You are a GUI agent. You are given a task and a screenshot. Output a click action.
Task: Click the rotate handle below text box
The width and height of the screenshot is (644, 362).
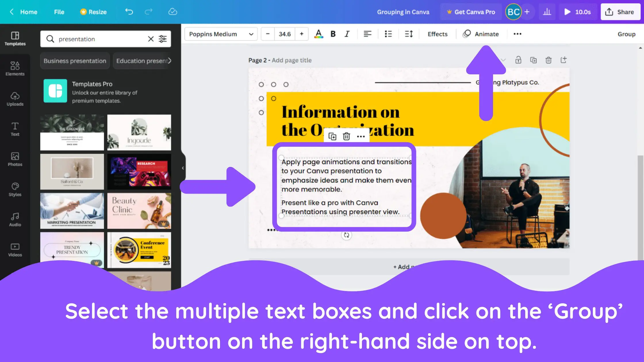click(346, 235)
